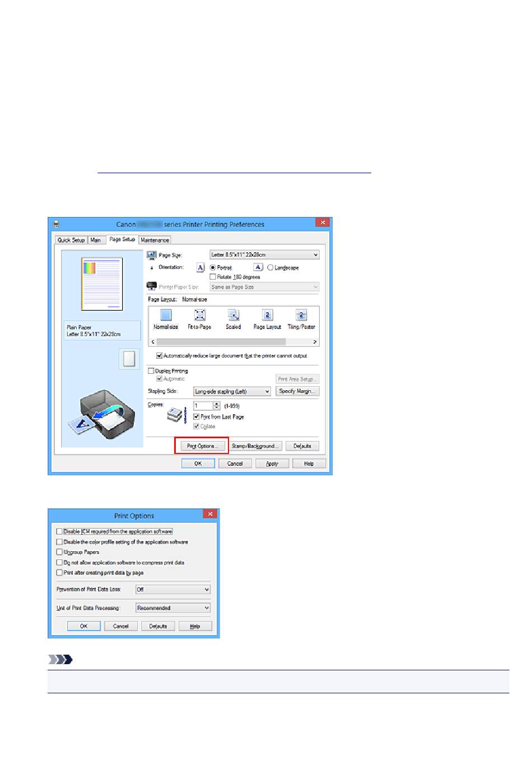Screen dimensions: 532x783
Task: Click the page layout scroll left arrow
Action: [x=153, y=341]
